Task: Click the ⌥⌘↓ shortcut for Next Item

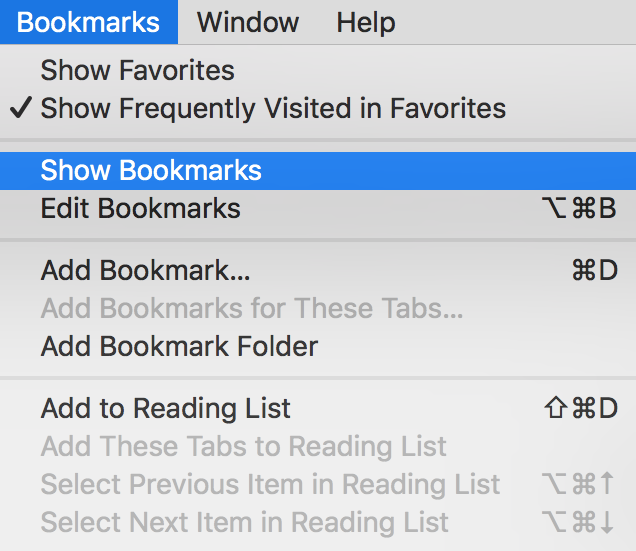Action: click(x=578, y=522)
